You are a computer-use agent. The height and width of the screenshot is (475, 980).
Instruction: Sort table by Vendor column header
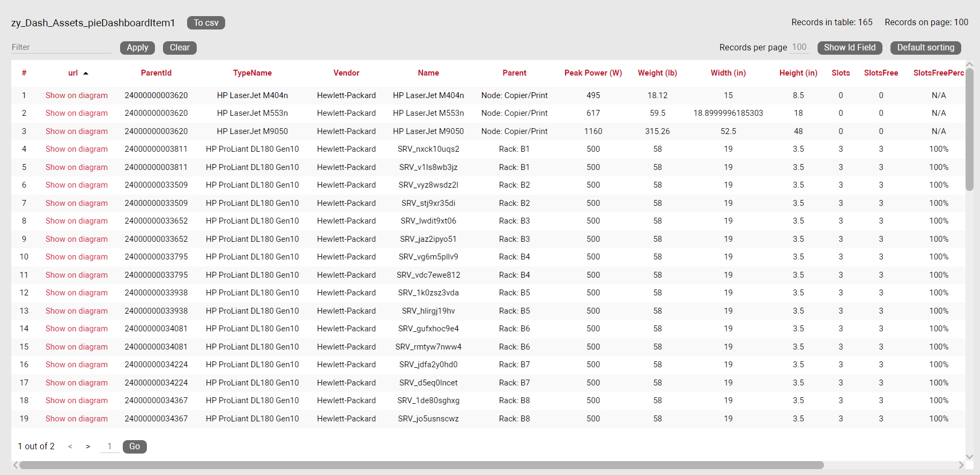346,73
